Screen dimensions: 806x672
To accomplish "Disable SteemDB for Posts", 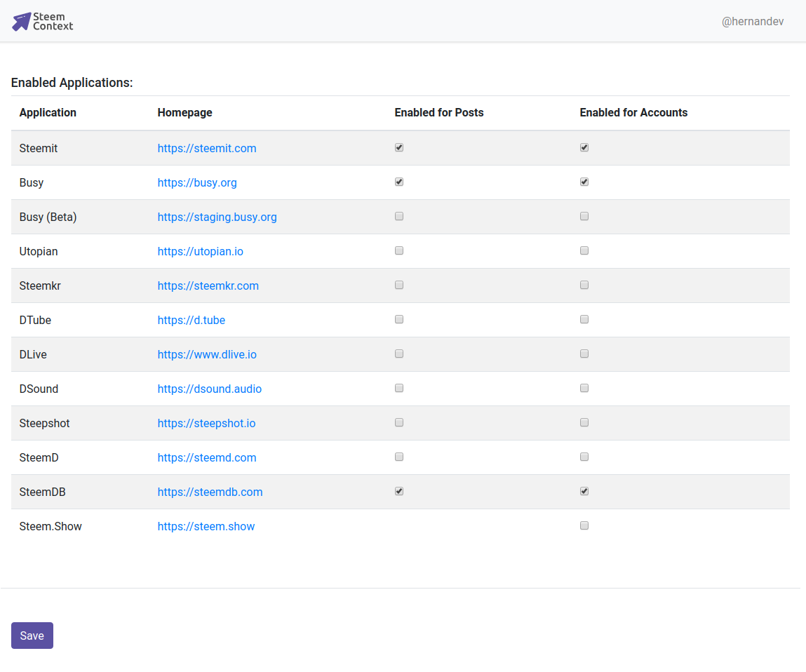I will (399, 492).
